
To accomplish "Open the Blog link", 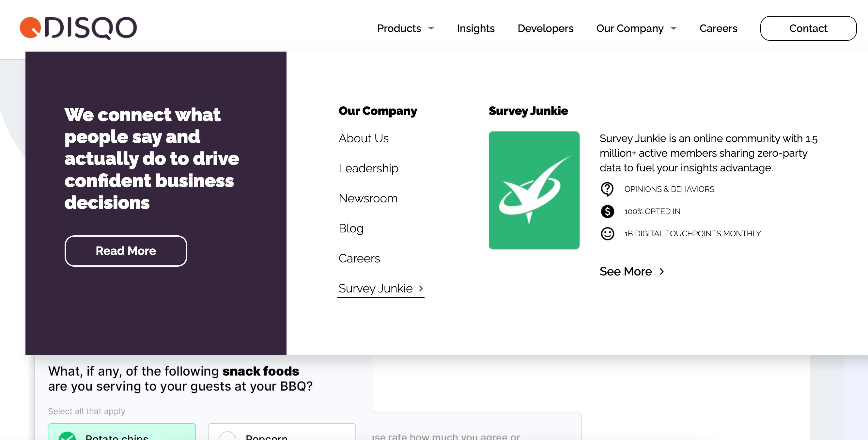I will (351, 228).
